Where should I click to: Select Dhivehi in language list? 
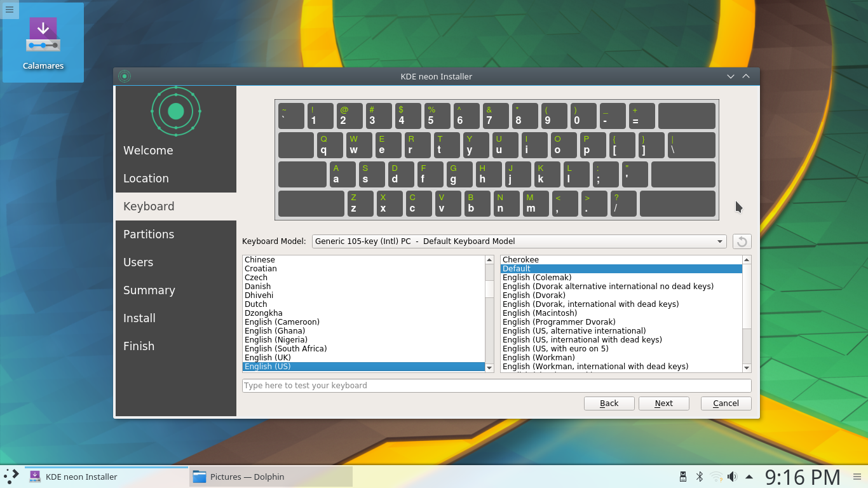pos(363,295)
